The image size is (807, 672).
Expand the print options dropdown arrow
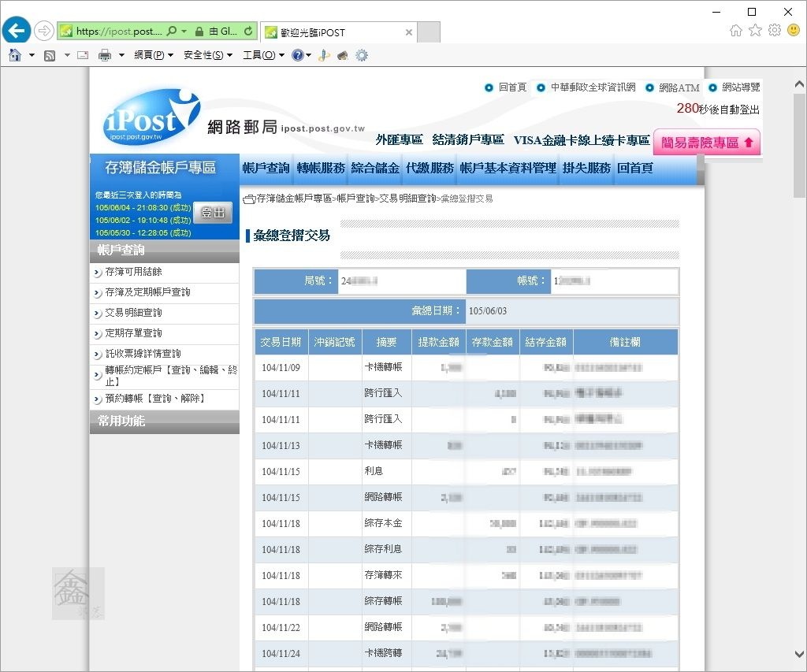click(x=121, y=55)
